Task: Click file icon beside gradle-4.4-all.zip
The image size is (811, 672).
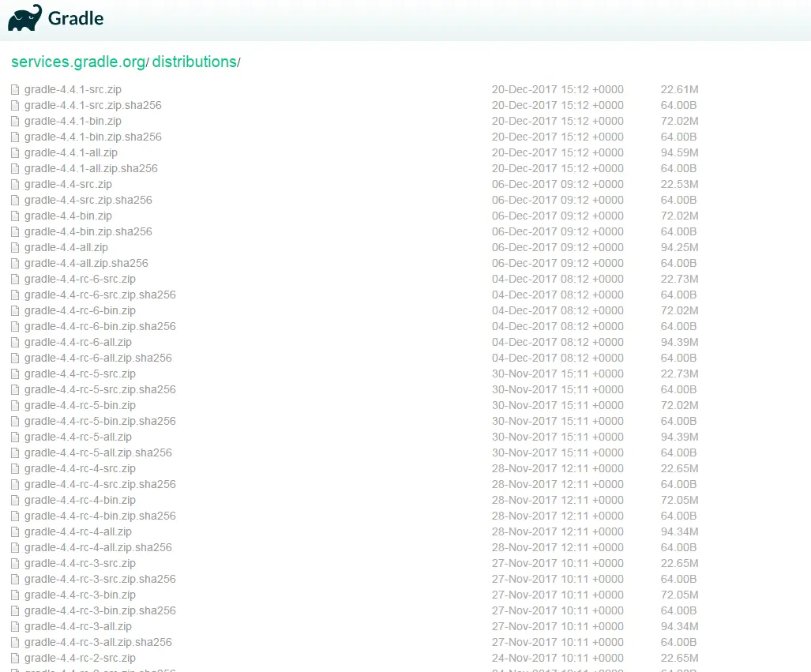Action: point(15,247)
